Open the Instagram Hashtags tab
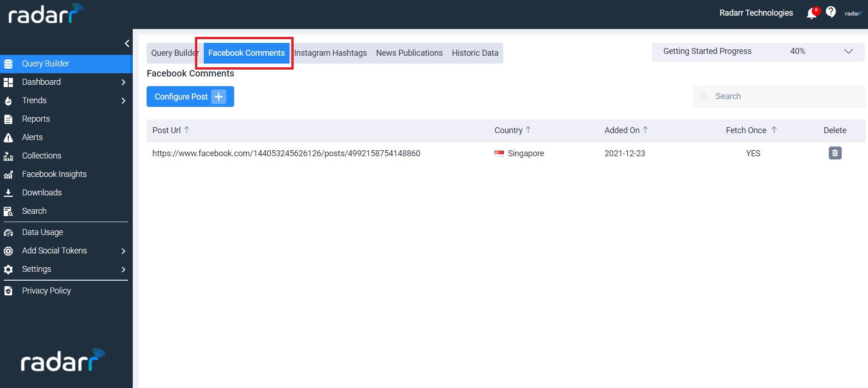The width and height of the screenshot is (868, 388). click(331, 53)
